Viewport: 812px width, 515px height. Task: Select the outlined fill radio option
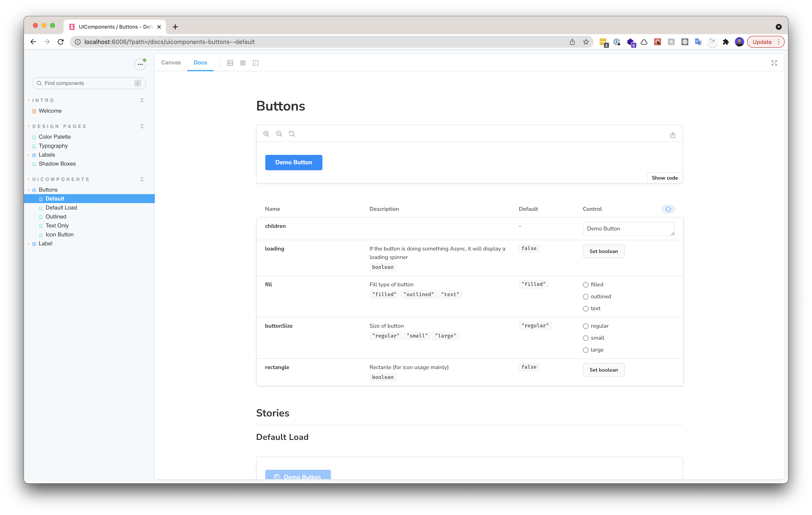[586, 297]
